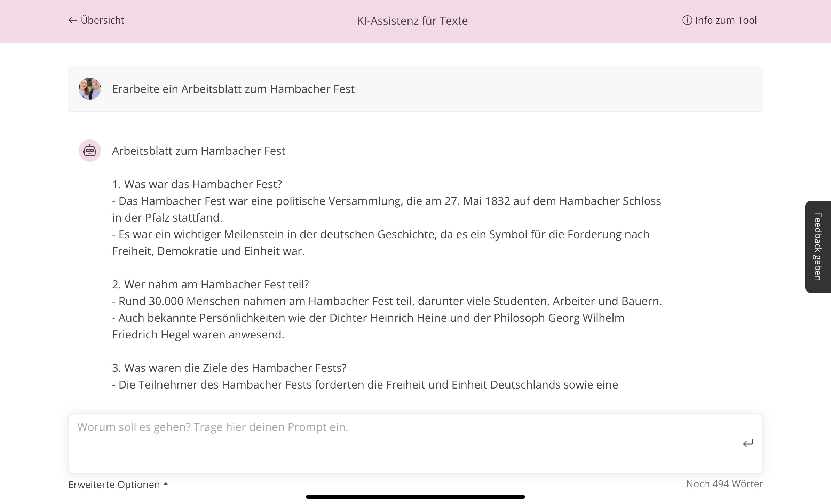Click the line 'Rund 30.000 Menschen nahmen'
The width and height of the screenshot is (831, 504).
[387, 301]
